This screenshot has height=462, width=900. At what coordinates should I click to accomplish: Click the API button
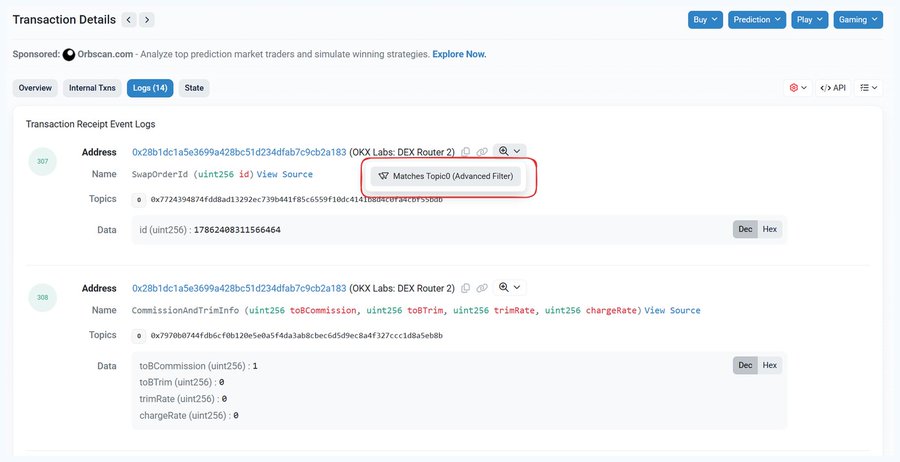[833, 88]
